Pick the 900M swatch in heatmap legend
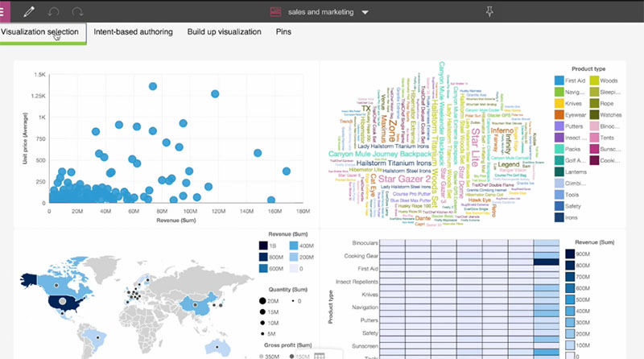 pyautogui.click(x=571, y=254)
